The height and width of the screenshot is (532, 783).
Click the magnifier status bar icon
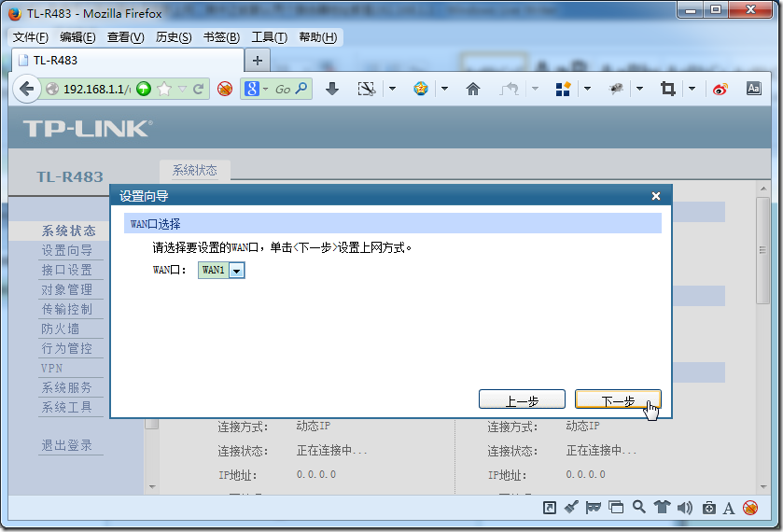pos(638,507)
